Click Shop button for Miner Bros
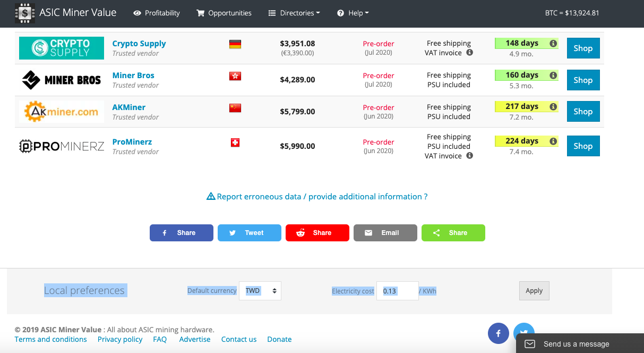The width and height of the screenshot is (644, 353). [583, 80]
